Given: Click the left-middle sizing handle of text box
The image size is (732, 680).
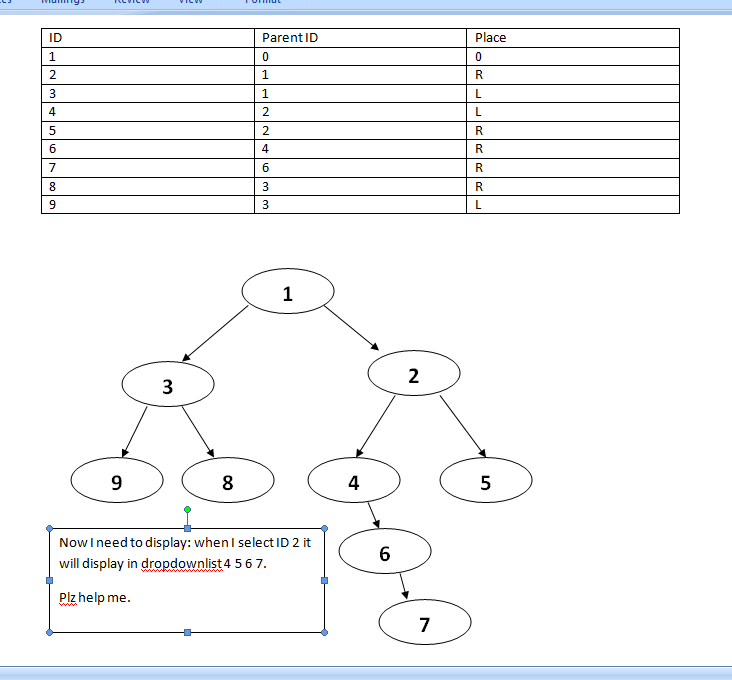Looking at the screenshot, I should [x=49, y=581].
